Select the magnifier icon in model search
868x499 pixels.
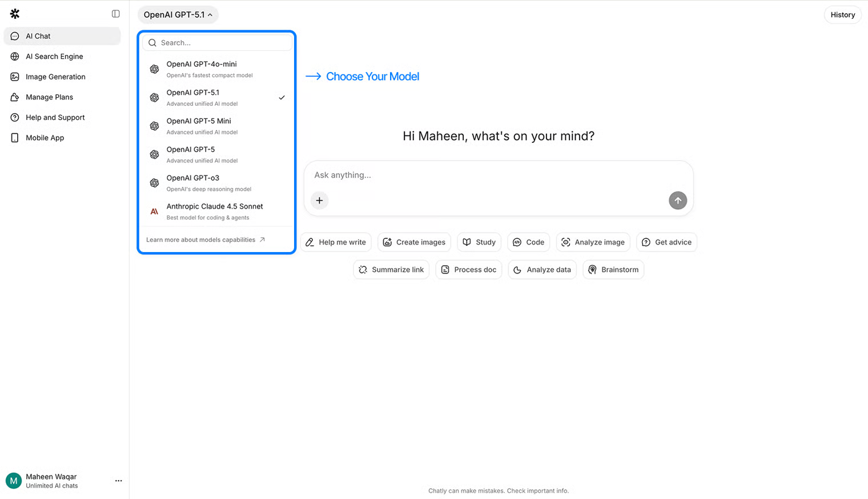[x=152, y=43]
